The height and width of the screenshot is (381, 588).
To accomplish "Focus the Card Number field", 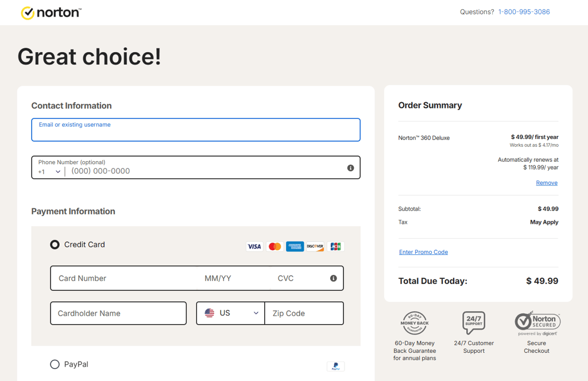I will pyautogui.click(x=124, y=278).
